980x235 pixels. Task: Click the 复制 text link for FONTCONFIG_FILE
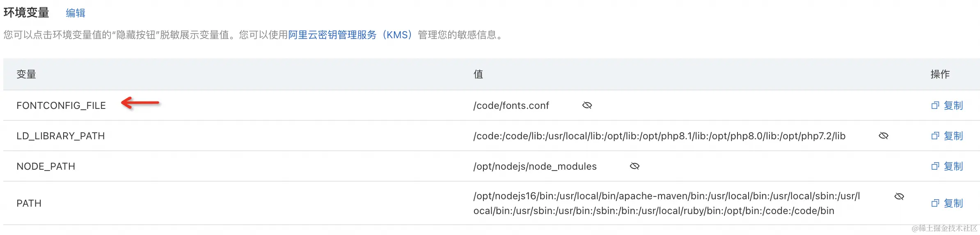953,106
